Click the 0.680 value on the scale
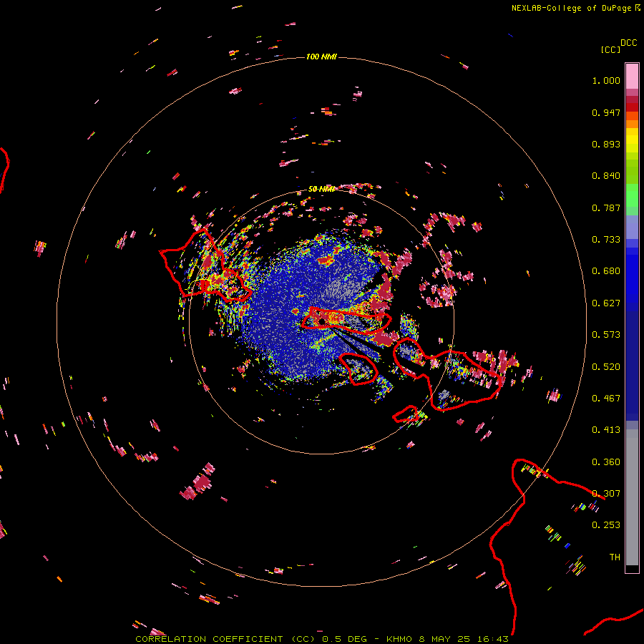 pos(606,271)
